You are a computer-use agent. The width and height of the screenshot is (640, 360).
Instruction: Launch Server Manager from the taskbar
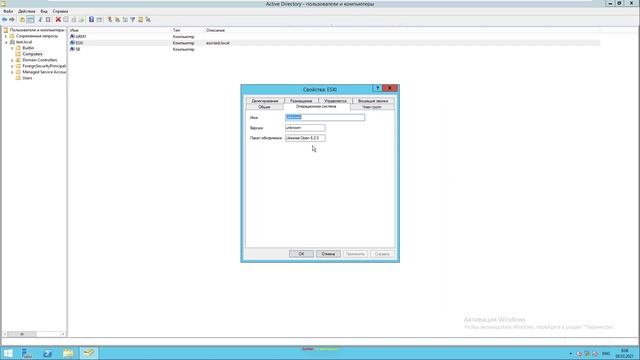point(27,353)
